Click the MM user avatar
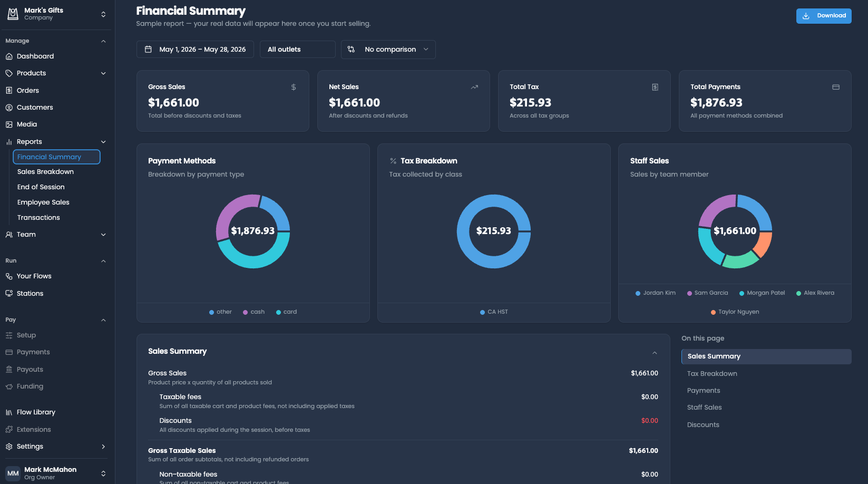 13,473
